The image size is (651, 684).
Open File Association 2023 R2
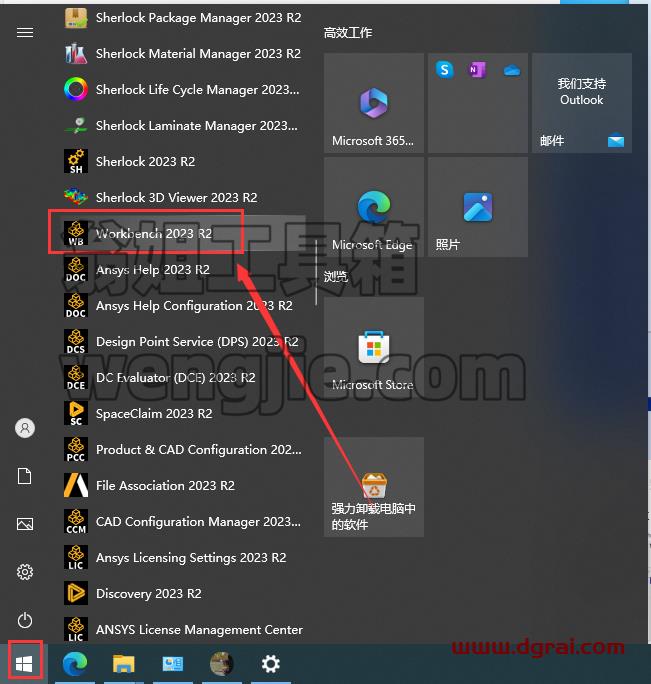click(x=182, y=486)
